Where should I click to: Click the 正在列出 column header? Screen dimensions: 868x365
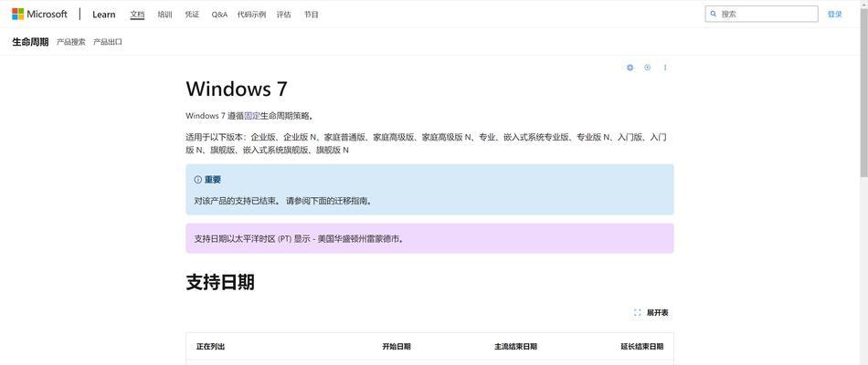(210, 347)
